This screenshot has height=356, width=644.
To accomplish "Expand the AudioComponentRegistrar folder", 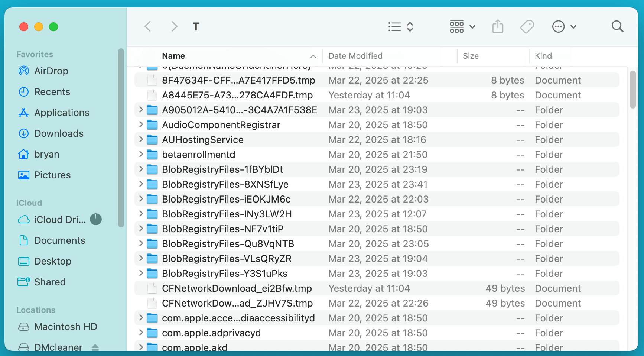I will [x=141, y=125].
